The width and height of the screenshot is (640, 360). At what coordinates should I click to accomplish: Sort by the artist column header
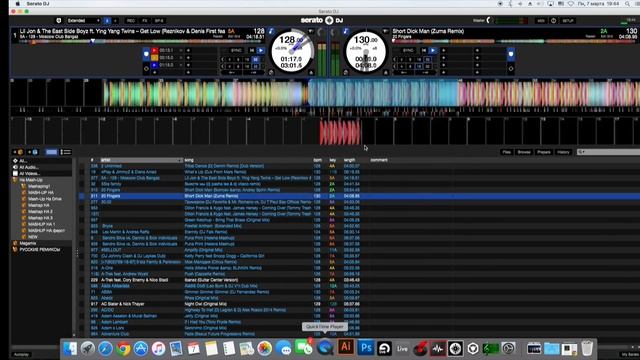click(x=141, y=160)
